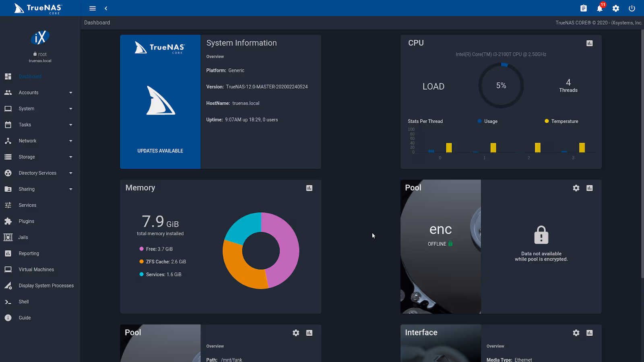Open enc pool reports chart icon
644x362 pixels.
590,188
